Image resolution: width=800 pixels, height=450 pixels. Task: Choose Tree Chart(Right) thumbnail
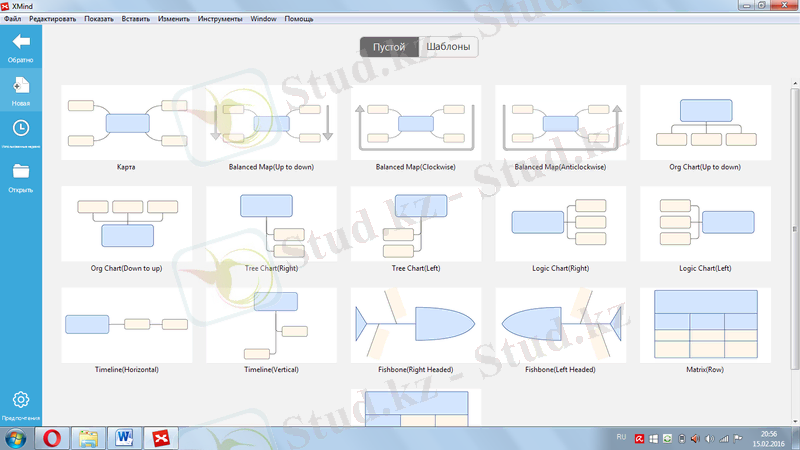click(x=271, y=223)
